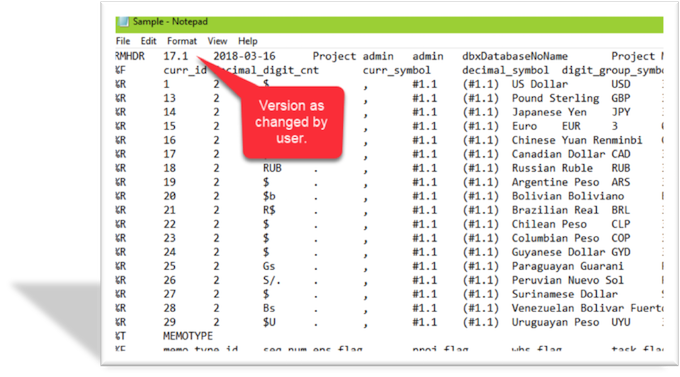Click the Japanese Yen text
Screen dimensions: 680x377
[x=549, y=112]
